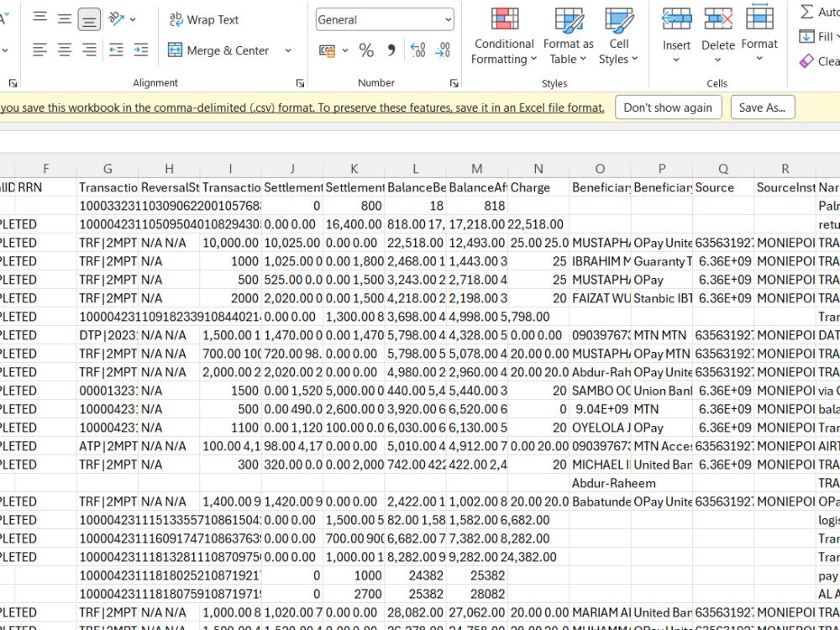
Task: Run AutoSum on the column
Action: [811, 13]
